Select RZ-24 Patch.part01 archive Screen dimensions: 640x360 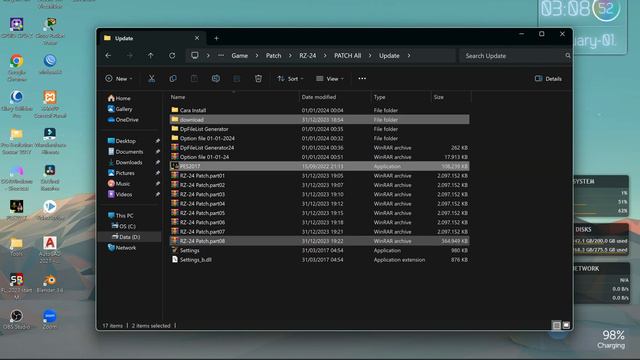click(319, 176)
